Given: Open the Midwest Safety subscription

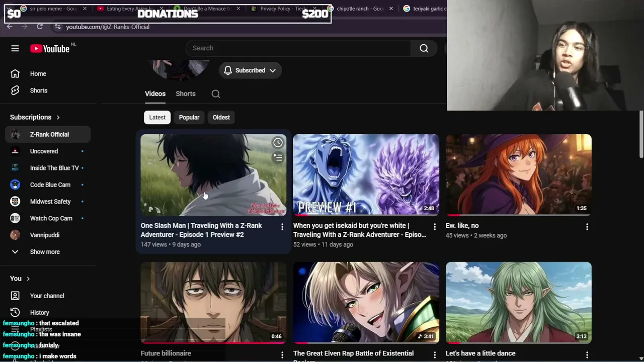Looking at the screenshot, I should coord(48,202).
